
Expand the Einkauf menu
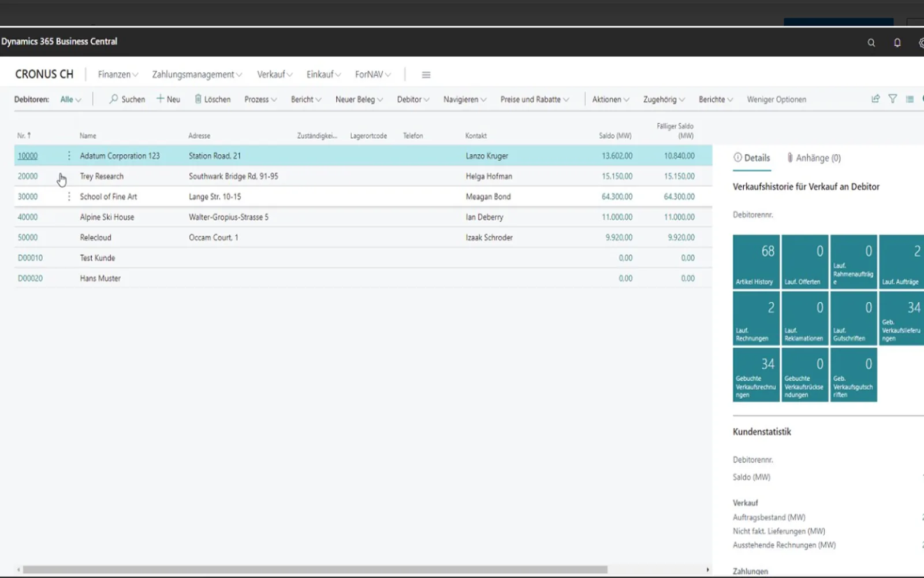[x=323, y=75]
